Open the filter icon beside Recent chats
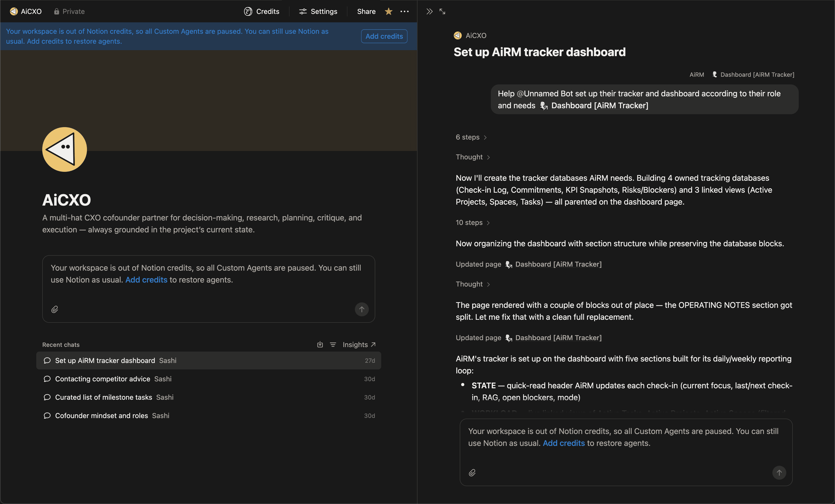This screenshot has height=504, width=835. (333, 345)
